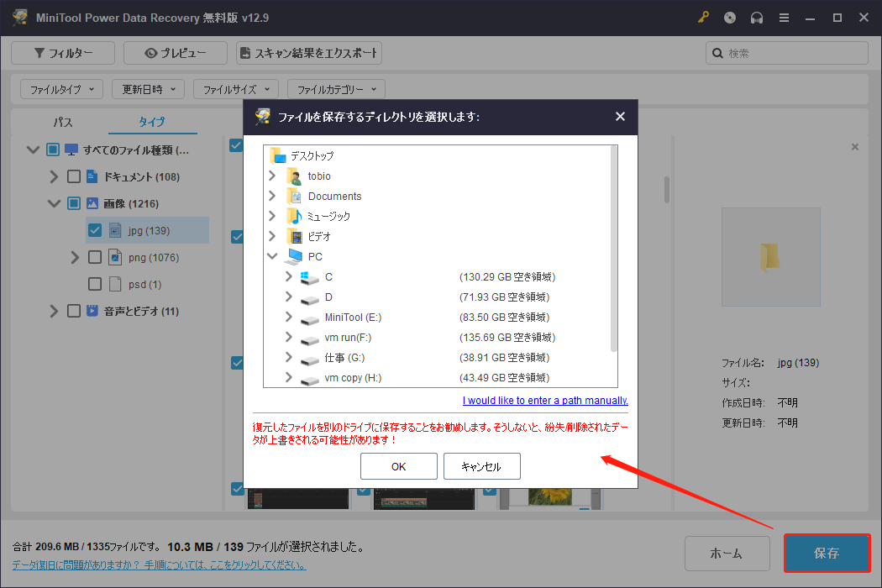The image size is (882, 588).
Task: Toggle the 画像 (1216) checkbox
Action: [x=74, y=203]
